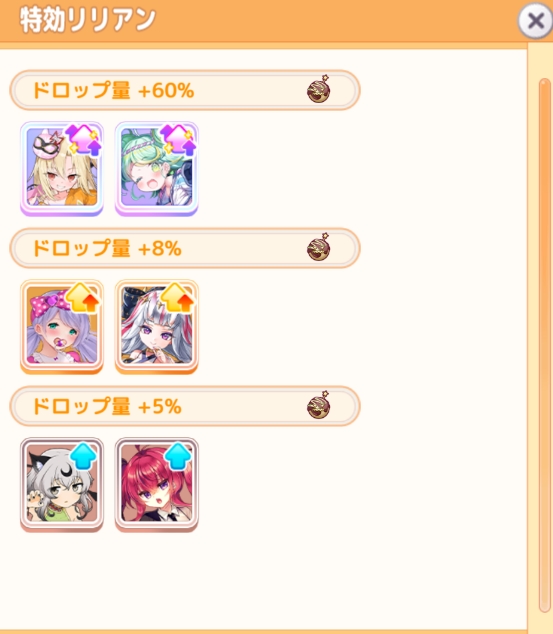Screen dimensions: 553x634
Task: Click chocolate bomb icon in +5% header
Action: pyautogui.click(x=319, y=405)
